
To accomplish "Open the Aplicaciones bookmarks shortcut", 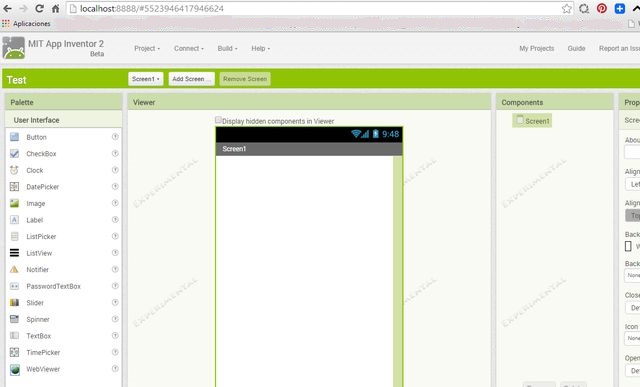I will 26,24.
